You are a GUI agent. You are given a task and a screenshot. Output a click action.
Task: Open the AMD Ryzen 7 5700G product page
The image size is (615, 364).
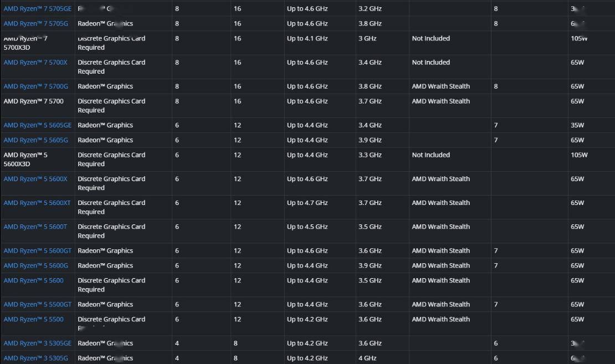[35, 86]
